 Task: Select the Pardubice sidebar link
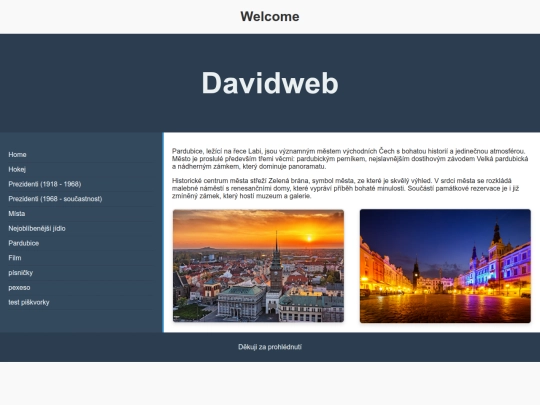[x=23, y=243]
